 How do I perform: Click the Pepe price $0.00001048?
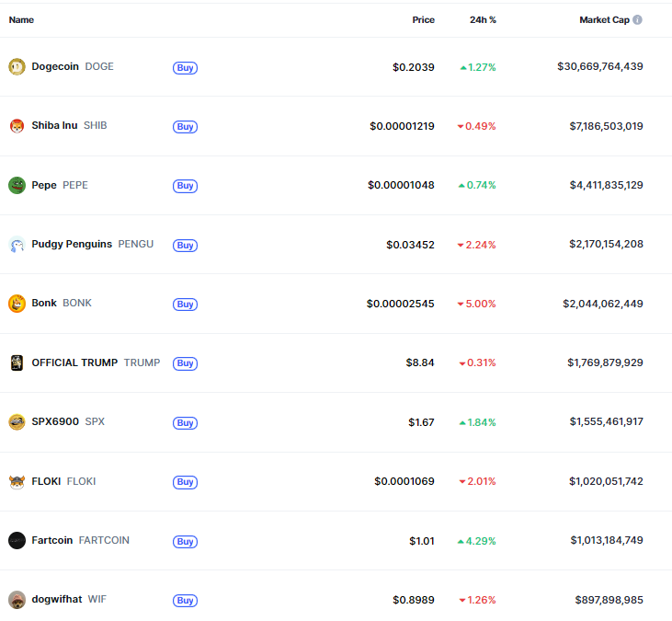tap(401, 185)
